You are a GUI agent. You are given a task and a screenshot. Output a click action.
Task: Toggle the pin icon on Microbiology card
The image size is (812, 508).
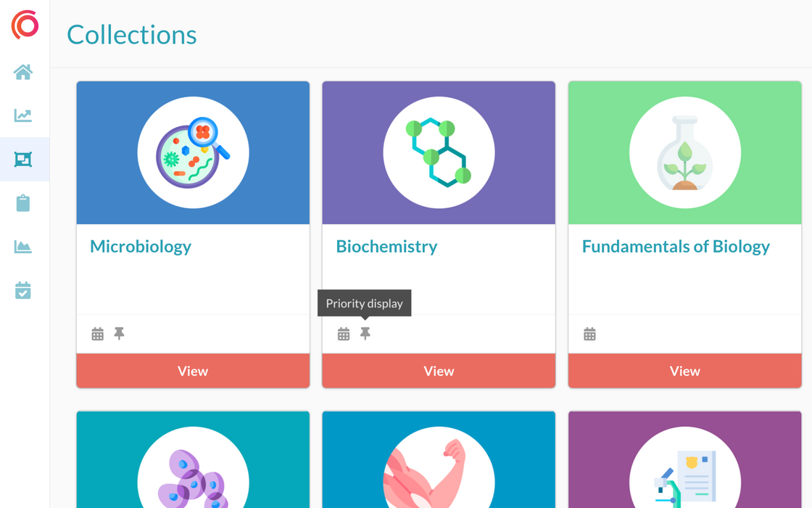point(120,333)
